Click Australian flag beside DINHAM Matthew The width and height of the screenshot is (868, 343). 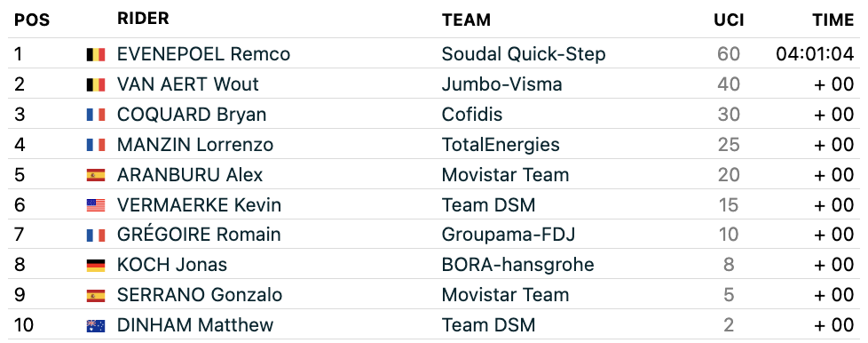(x=96, y=326)
